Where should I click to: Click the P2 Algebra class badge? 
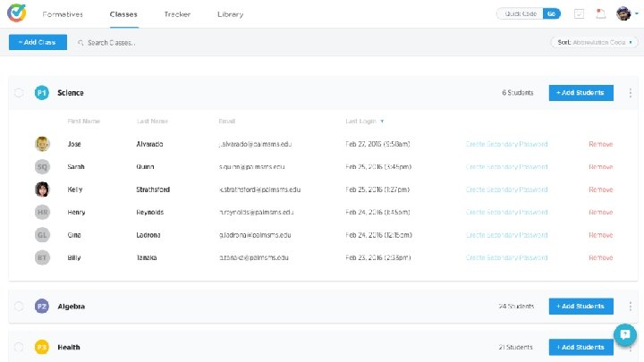click(x=42, y=307)
